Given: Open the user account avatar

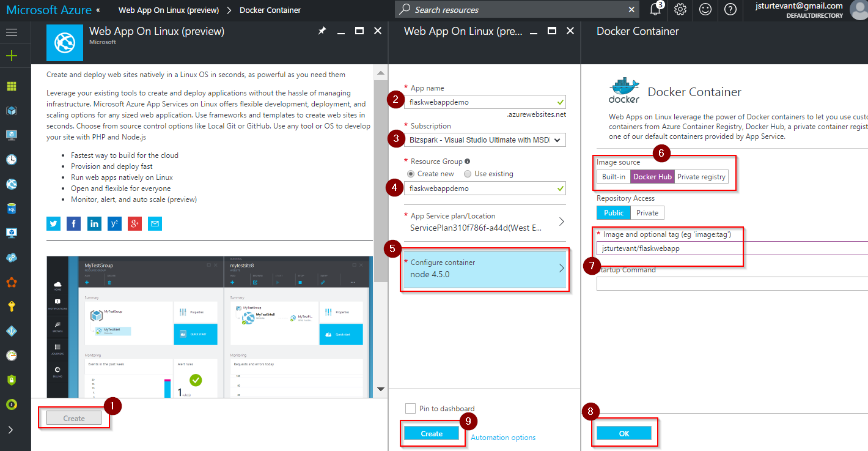Looking at the screenshot, I should click(x=859, y=10).
